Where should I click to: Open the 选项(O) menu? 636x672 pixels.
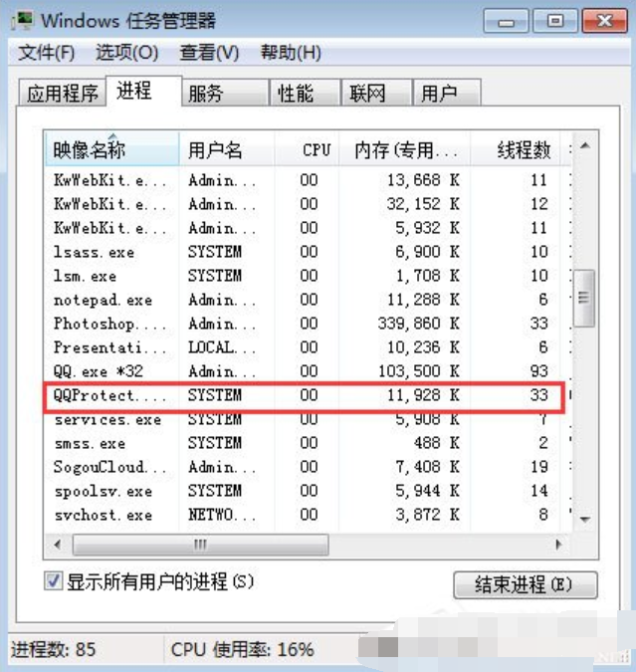coord(126,53)
